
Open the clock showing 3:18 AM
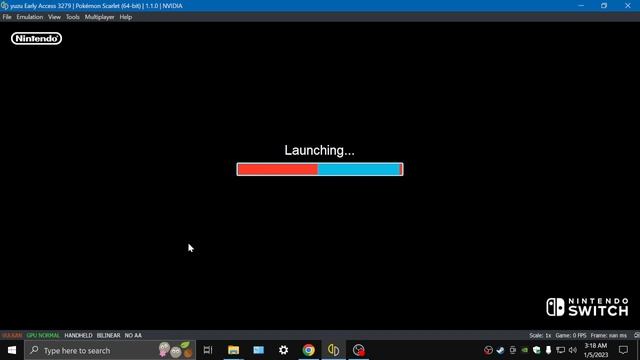coord(596,350)
